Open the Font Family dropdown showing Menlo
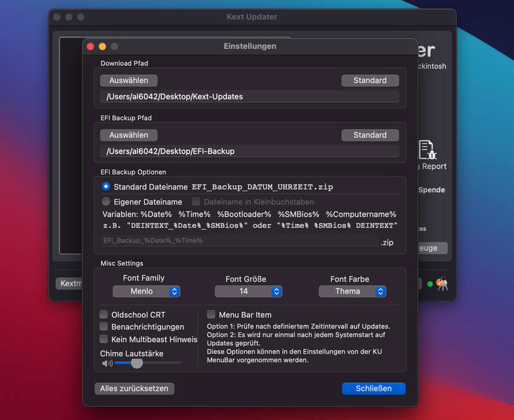 click(x=146, y=291)
